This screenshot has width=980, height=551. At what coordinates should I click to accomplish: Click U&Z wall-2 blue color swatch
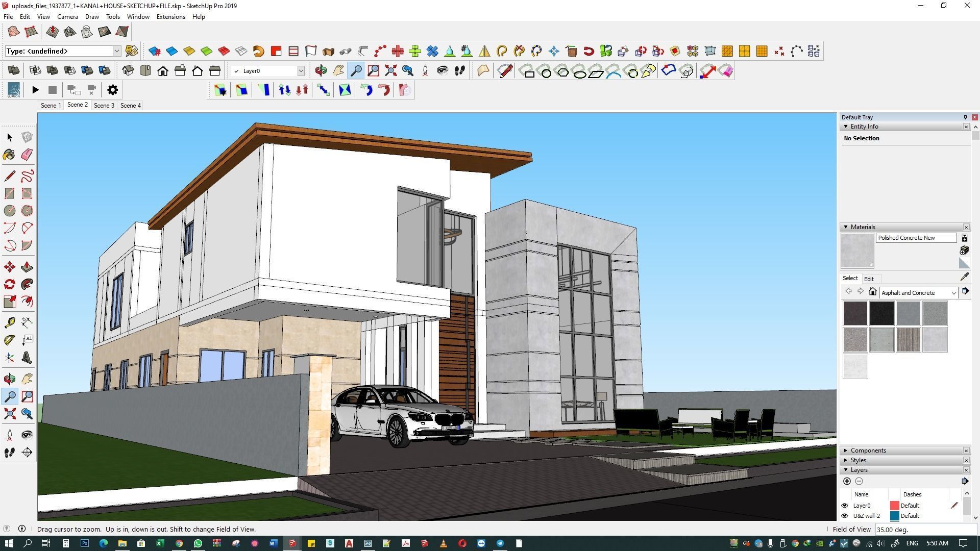click(894, 516)
